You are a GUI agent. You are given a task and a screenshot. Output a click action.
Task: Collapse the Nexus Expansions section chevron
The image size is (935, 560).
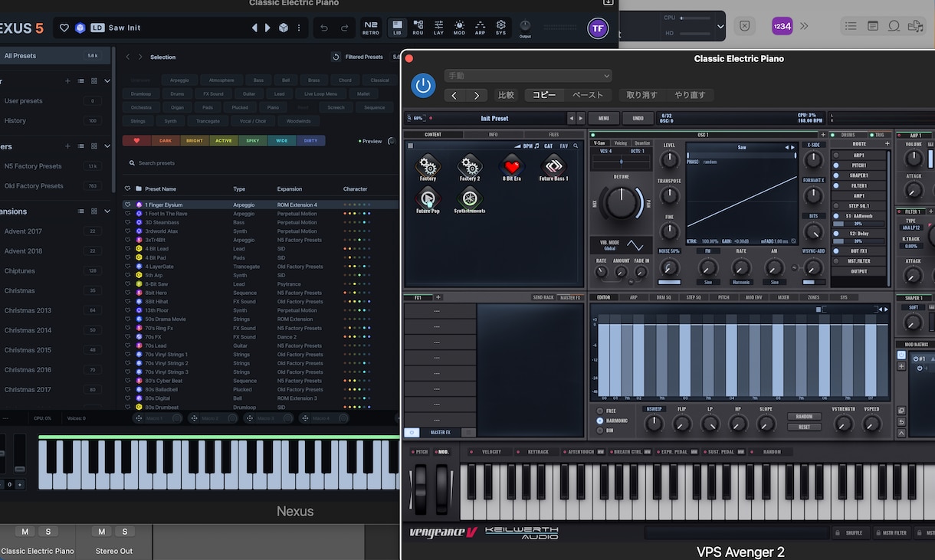[107, 211]
